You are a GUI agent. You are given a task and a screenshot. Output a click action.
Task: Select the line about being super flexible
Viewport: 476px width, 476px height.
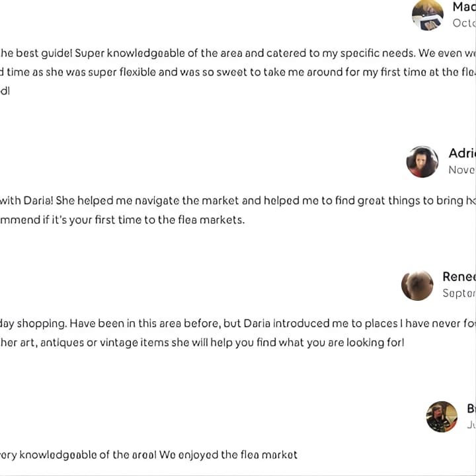click(238, 72)
